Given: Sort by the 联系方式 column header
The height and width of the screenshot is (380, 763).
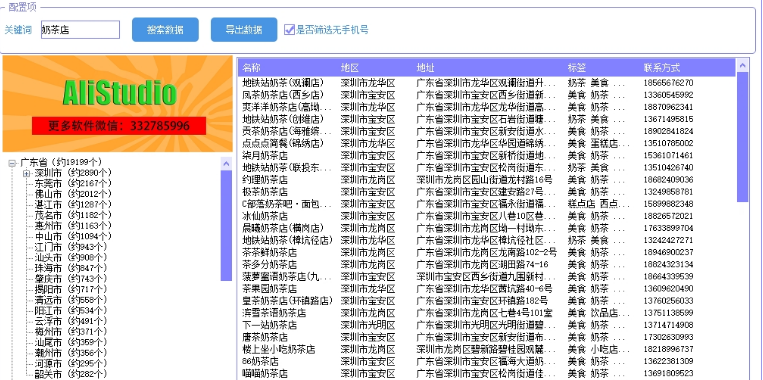Looking at the screenshot, I should pyautogui.click(x=661, y=68).
